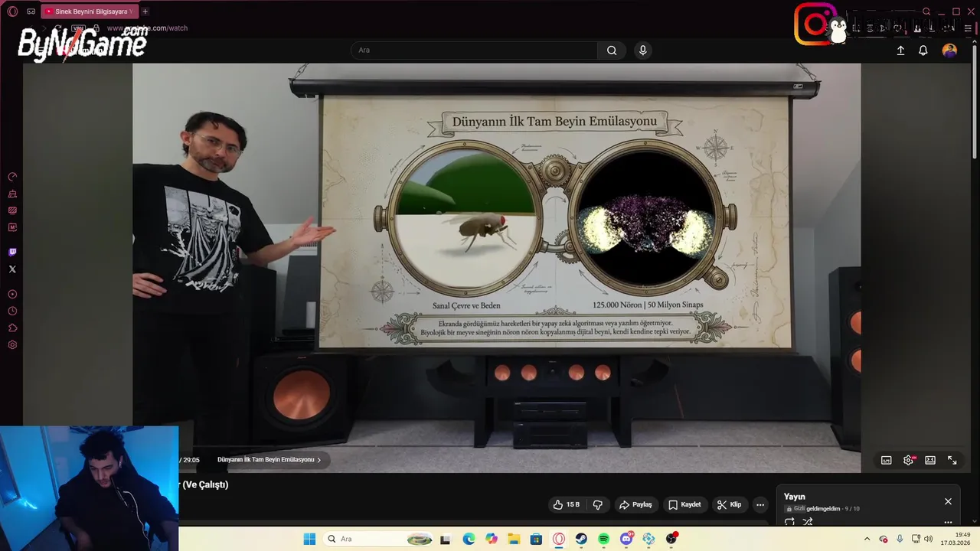Dislike the video
Image resolution: width=980 pixels, height=551 pixels.
[598, 504]
